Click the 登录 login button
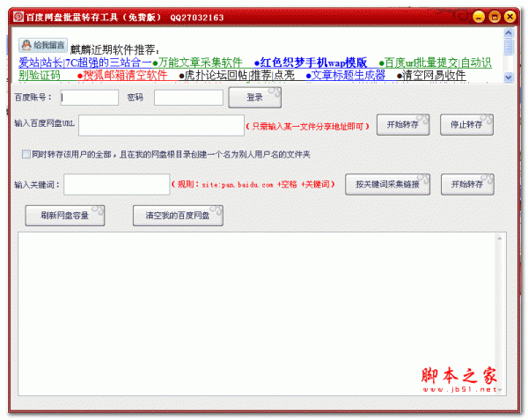The image size is (528, 420). click(254, 98)
